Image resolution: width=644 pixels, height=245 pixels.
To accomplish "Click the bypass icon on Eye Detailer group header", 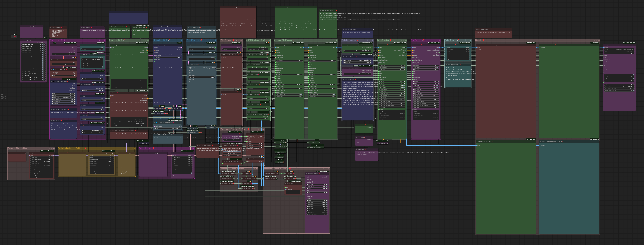I will (x=438, y=40).
